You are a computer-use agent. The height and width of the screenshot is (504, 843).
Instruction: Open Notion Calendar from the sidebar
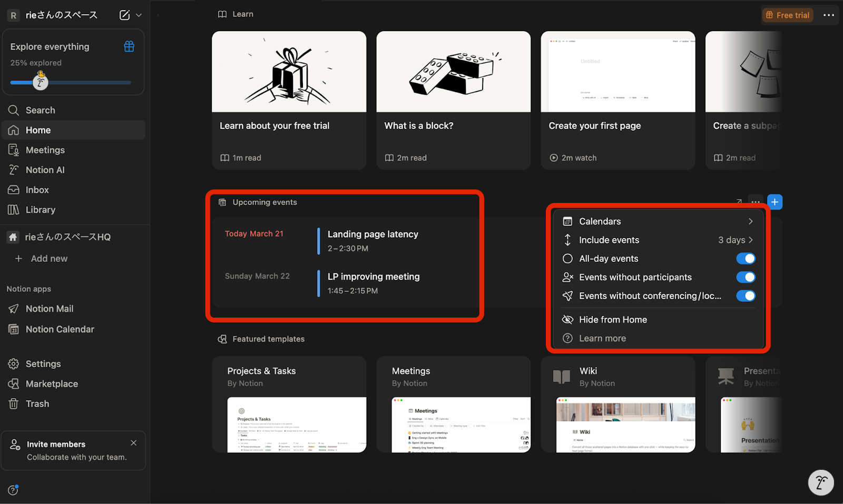pyautogui.click(x=59, y=329)
